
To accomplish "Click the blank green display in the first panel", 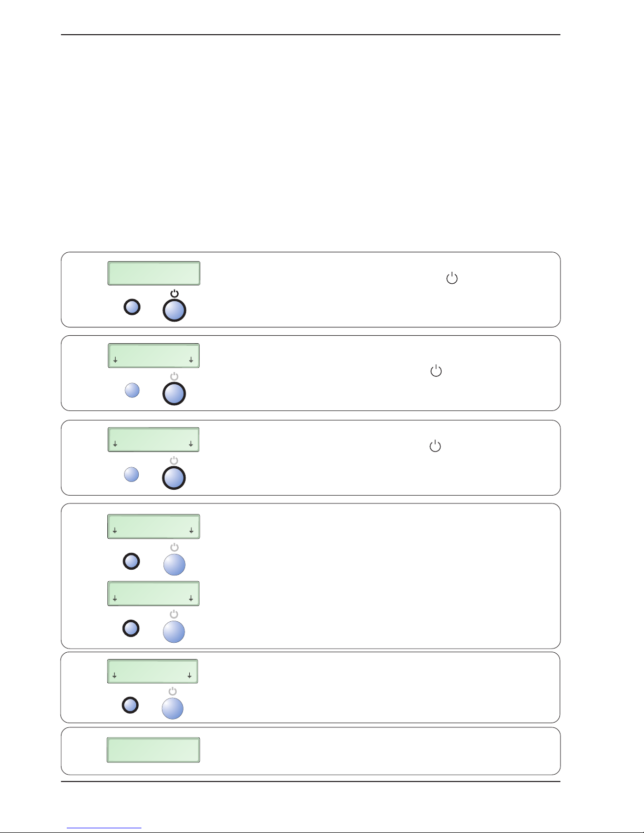I will pyautogui.click(x=154, y=273).
